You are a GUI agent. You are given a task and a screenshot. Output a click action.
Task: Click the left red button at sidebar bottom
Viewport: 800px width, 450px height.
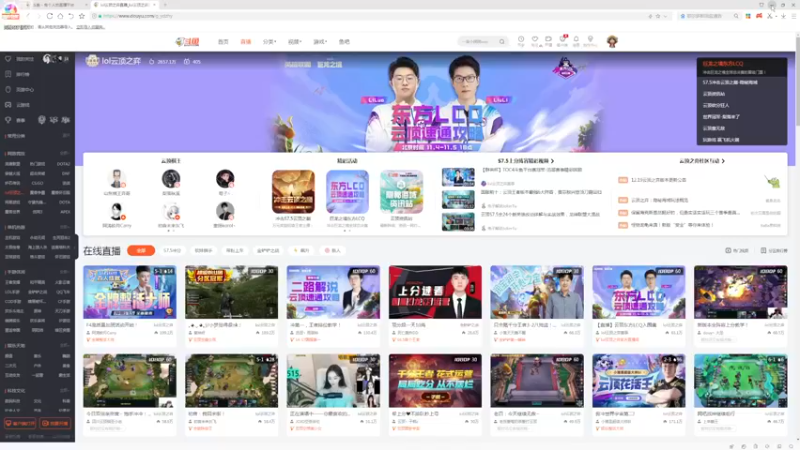coord(20,423)
